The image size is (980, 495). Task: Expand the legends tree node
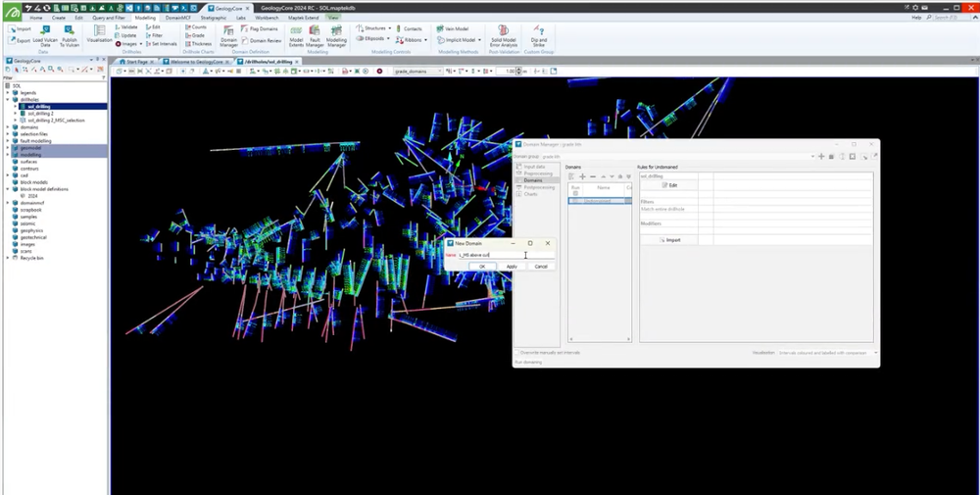[8, 92]
